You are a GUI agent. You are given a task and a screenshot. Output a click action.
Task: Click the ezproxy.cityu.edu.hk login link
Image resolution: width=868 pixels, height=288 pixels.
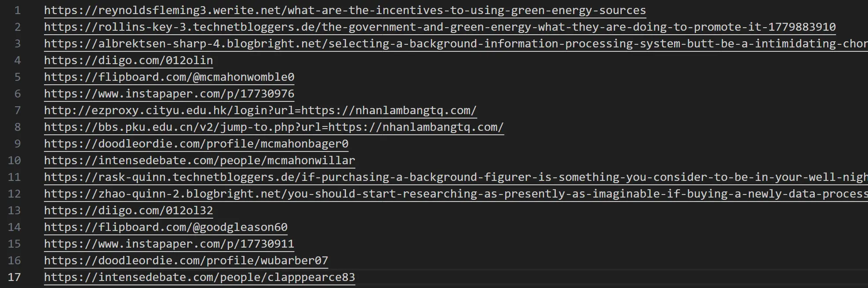coord(260,111)
